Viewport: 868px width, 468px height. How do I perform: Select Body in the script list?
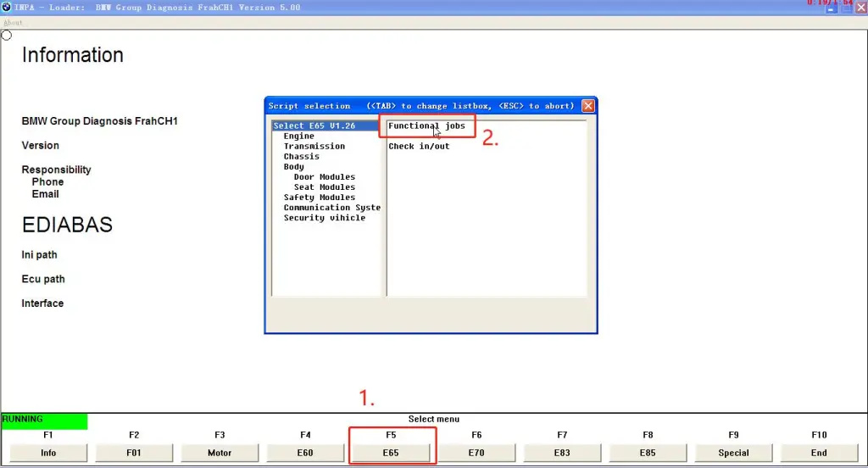(293, 167)
